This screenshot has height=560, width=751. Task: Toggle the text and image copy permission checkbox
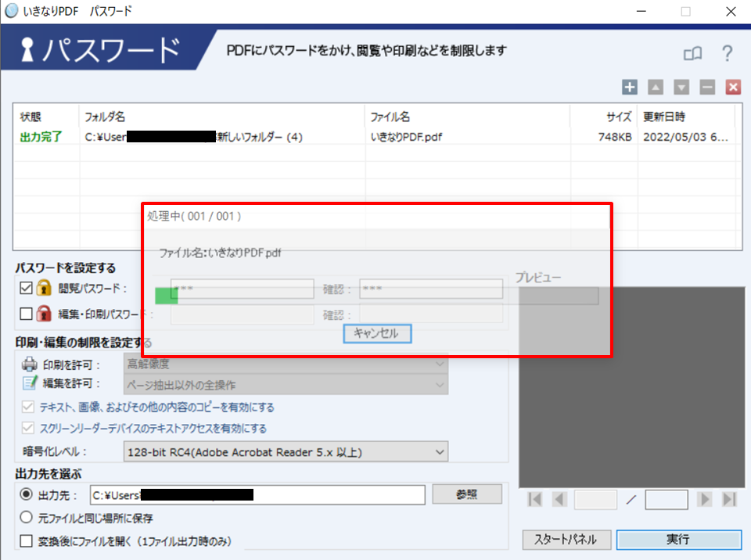(28, 407)
